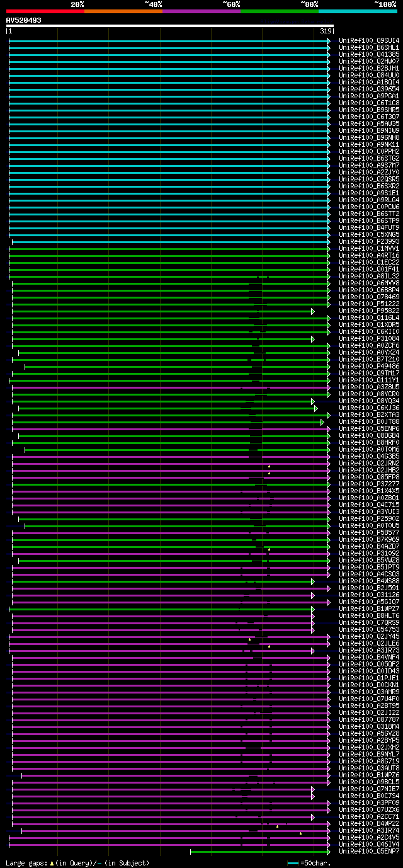The height and width of the screenshot is (868, 403).
Task: Open the UniRef100_Q39654 hit label
Action: click(369, 89)
